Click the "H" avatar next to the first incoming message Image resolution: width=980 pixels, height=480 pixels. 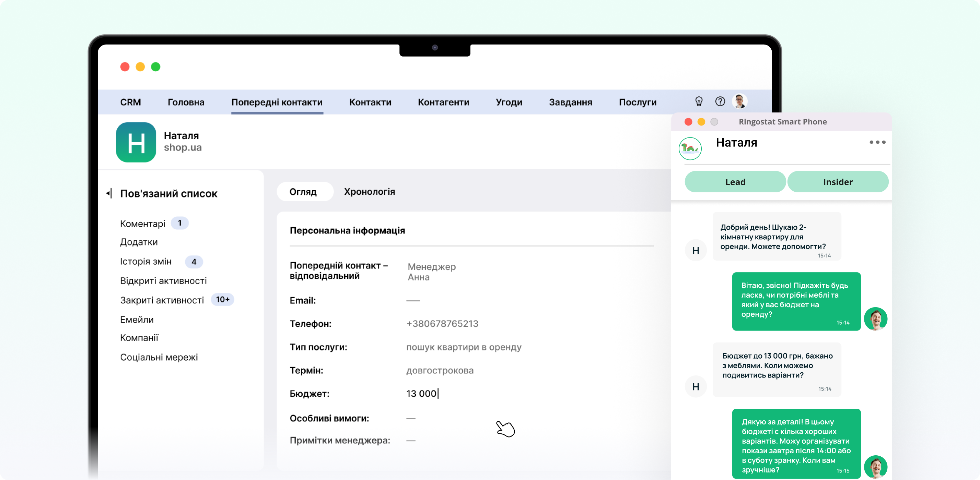pos(696,250)
